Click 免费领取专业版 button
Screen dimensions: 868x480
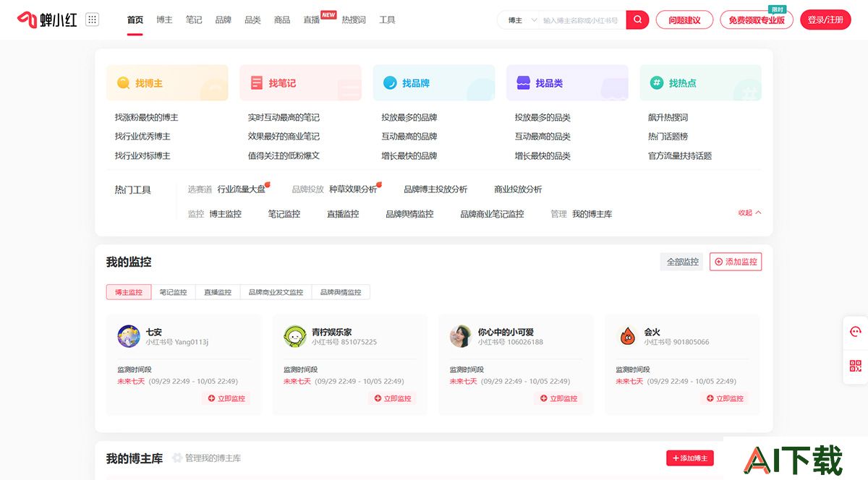pos(757,20)
